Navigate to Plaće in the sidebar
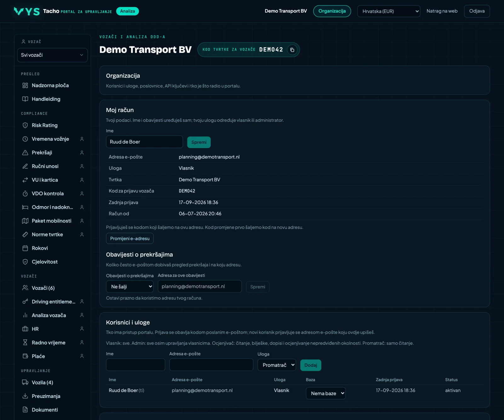Screen dimensions: 504x420 [x=53, y=356]
